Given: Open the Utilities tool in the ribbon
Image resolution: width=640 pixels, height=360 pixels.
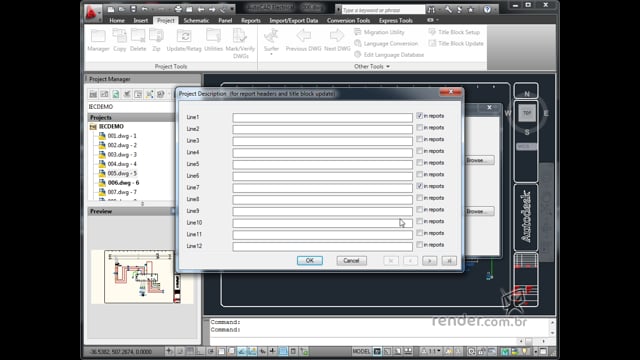Looking at the screenshot, I should click(x=213, y=40).
